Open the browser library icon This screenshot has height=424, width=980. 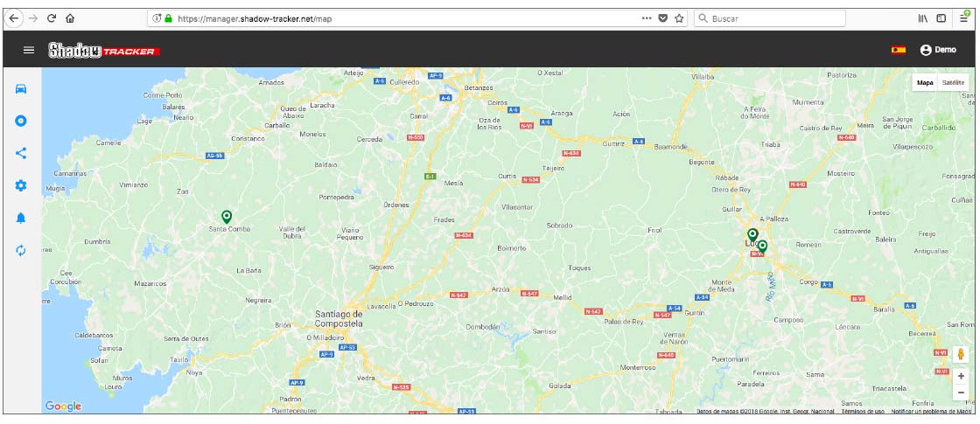coord(923,18)
